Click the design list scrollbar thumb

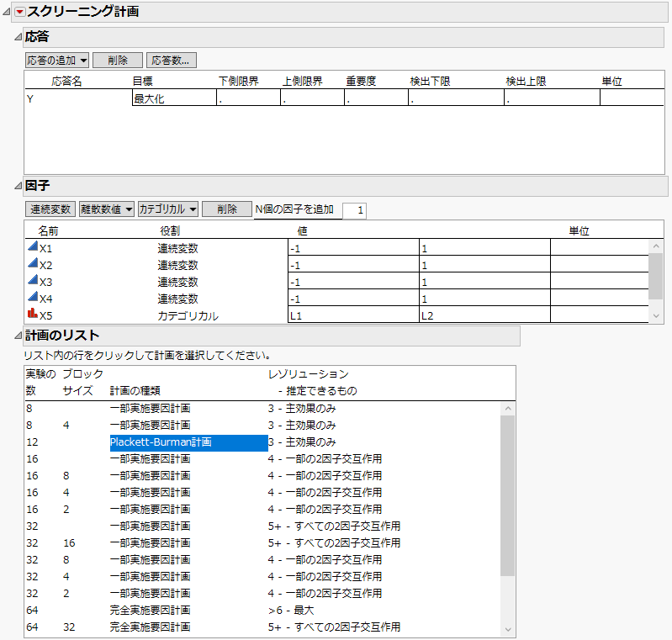507,495
